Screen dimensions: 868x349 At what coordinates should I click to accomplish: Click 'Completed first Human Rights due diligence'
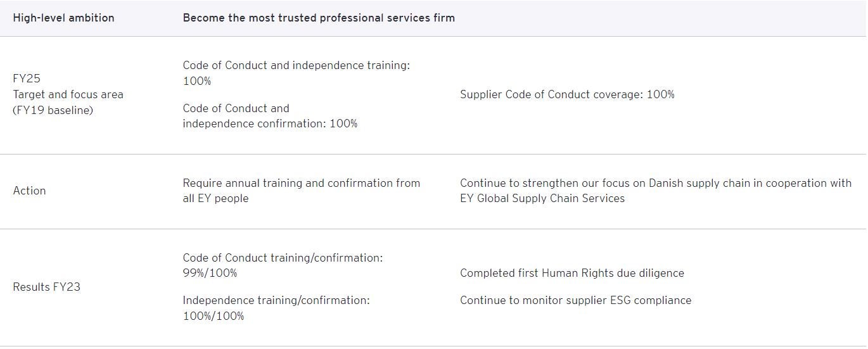pyautogui.click(x=571, y=273)
